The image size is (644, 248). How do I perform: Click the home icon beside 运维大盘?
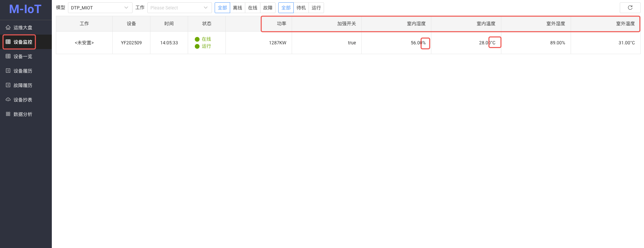click(8, 28)
